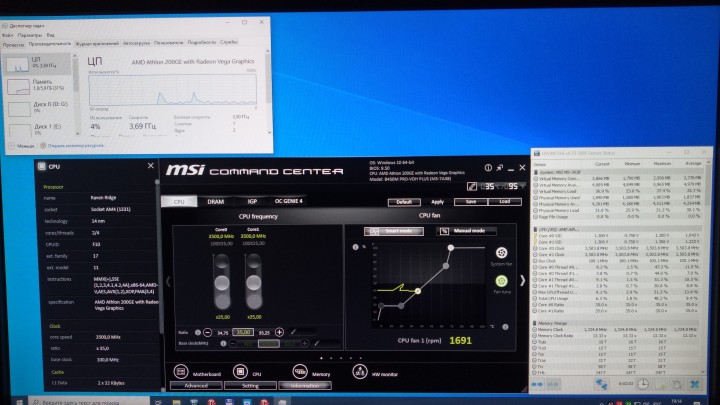Select Диск 1 in Task Manager sidebar
This screenshot has height=405, width=720.
point(37,129)
